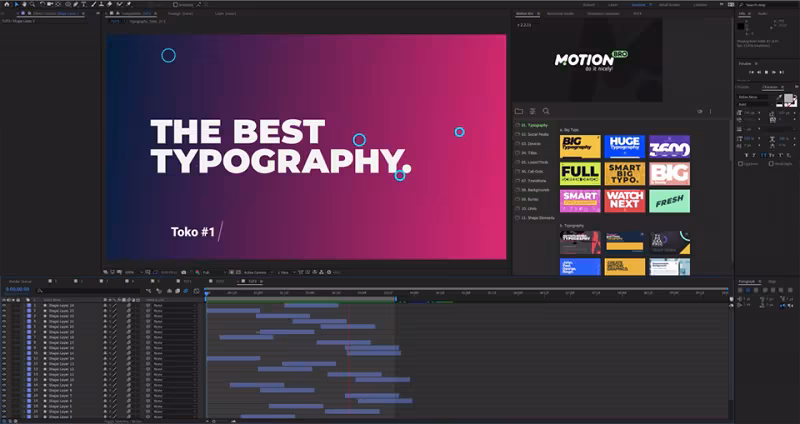Open the font family dropdown in the Character panel
The image size is (800, 424).
pos(754,97)
